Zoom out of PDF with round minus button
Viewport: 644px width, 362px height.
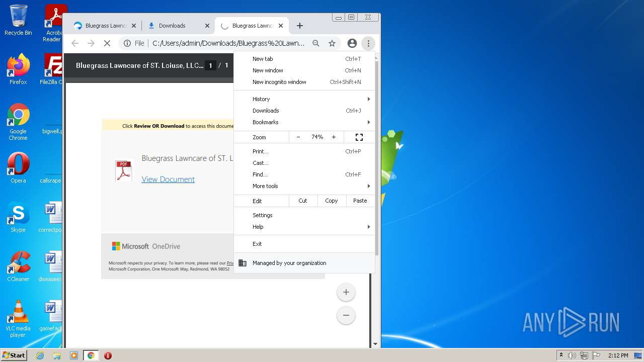tap(346, 315)
